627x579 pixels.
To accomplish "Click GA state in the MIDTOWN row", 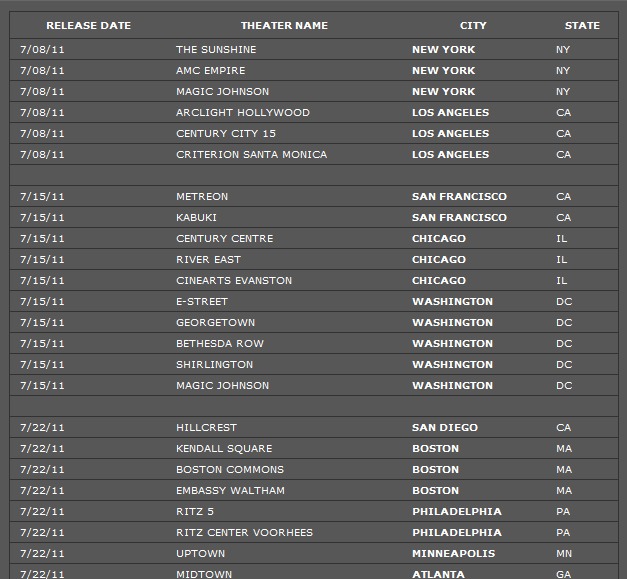I will [563, 574].
